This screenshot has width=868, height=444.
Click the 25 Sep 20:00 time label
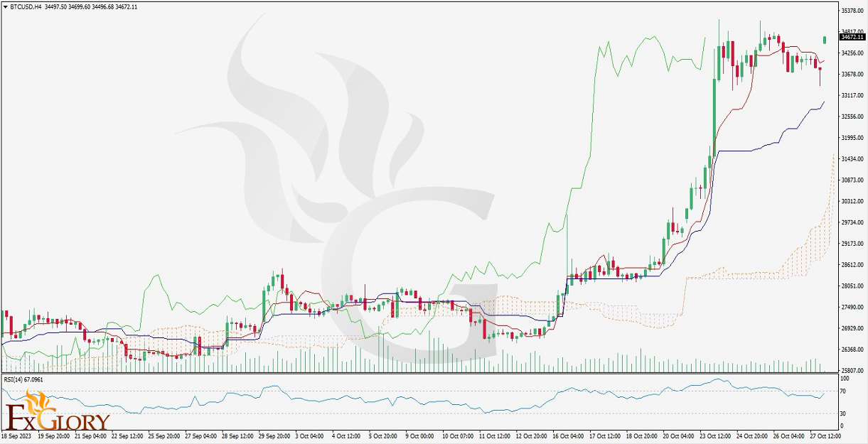(x=164, y=436)
